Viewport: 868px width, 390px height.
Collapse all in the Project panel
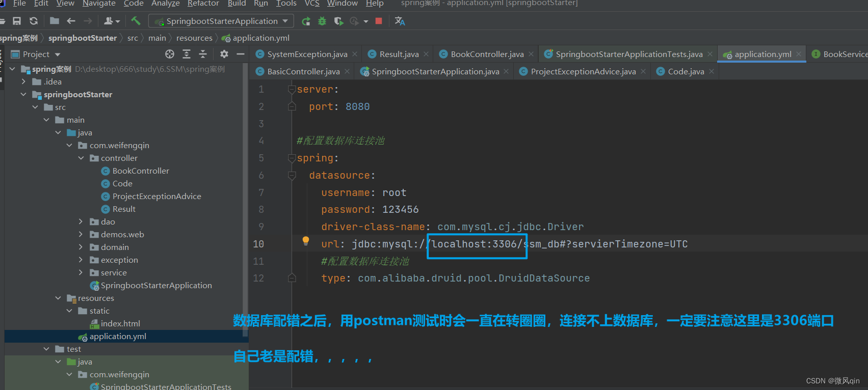tap(203, 54)
